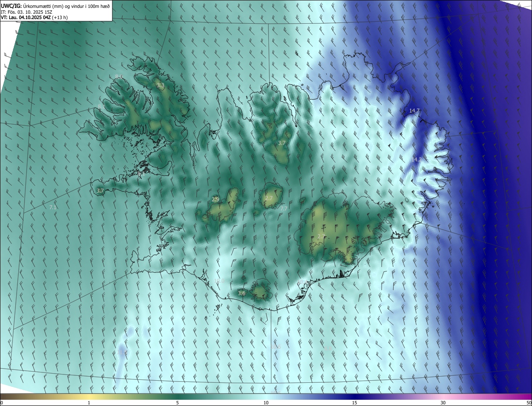Click the 'VT: Lau. 04.10.2025 04Z (+13 h)' line

[x=34, y=17]
